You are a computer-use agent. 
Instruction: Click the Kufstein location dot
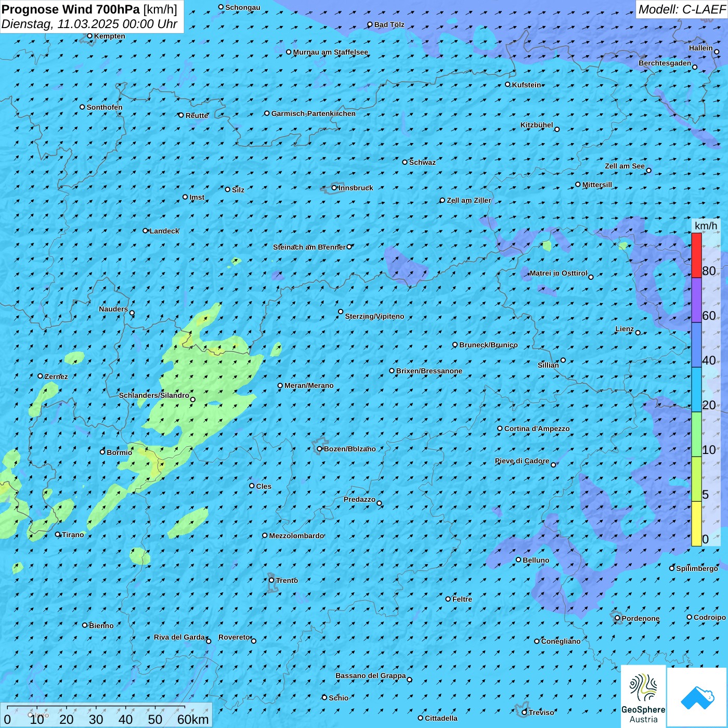coord(508,84)
